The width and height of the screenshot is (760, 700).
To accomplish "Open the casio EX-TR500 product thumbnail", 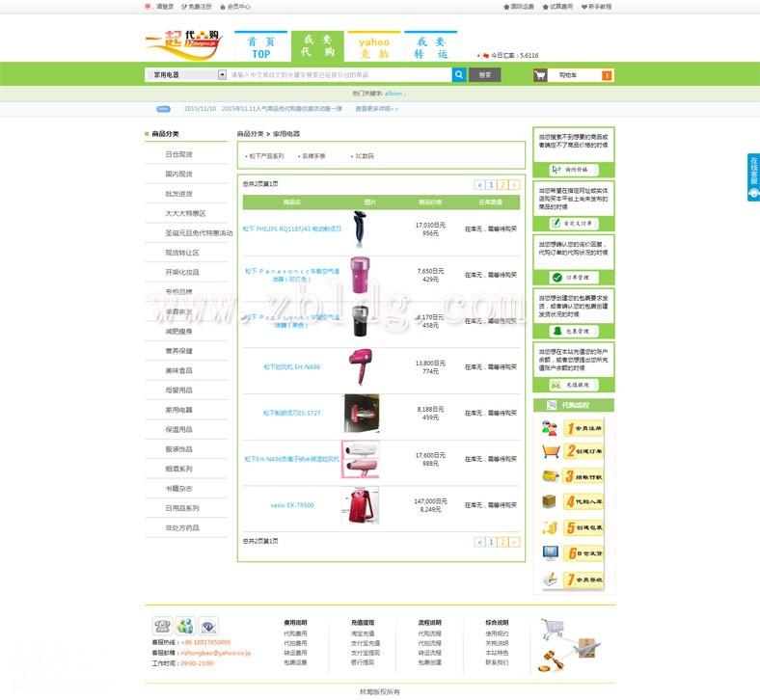I will click(357, 505).
